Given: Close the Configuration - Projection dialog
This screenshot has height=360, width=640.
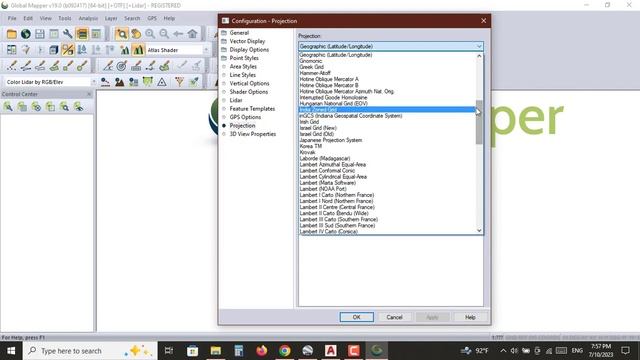Looking at the screenshot, I should pyautogui.click(x=483, y=21).
